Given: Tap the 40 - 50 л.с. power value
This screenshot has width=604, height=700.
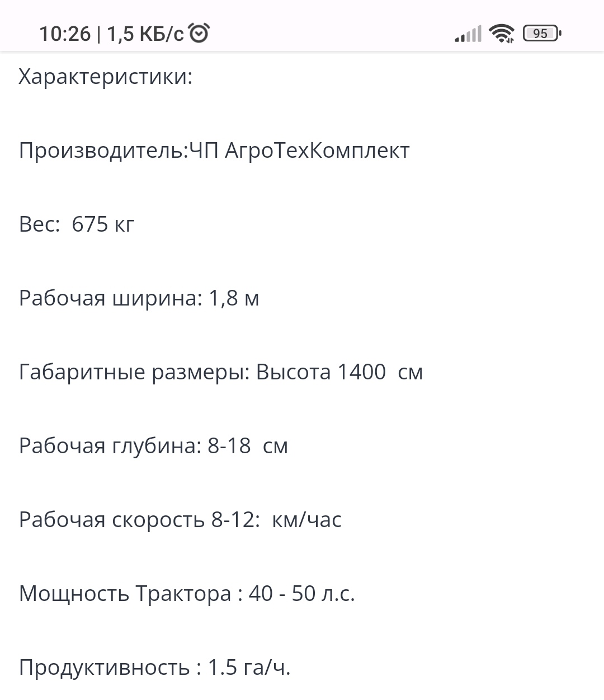Looking at the screenshot, I should point(301,594).
